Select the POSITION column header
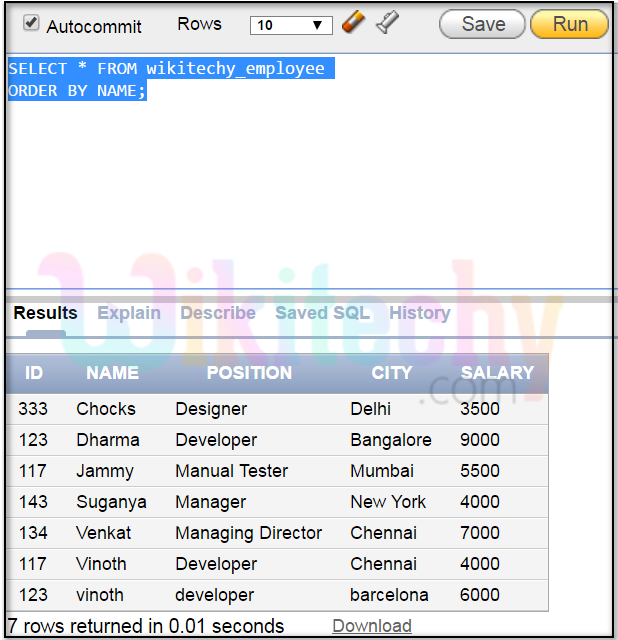Viewport: 618px width, 640px height. coord(249,373)
